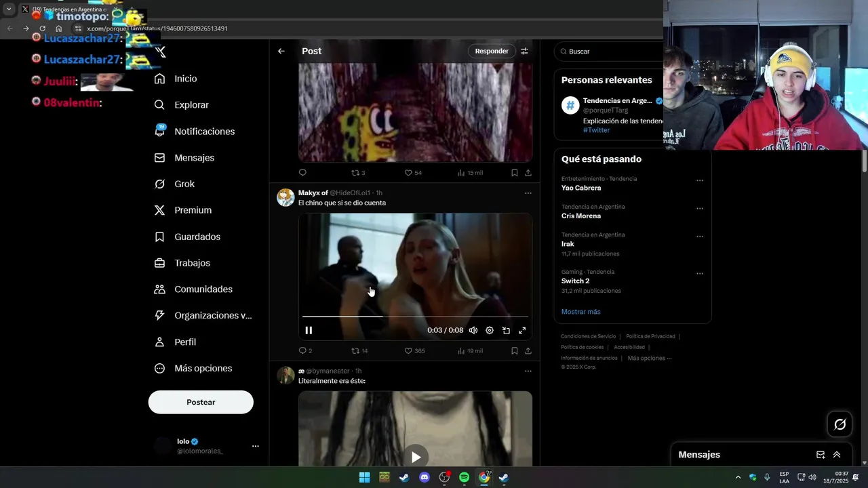Image resolution: width=868 pixels, height=488 pixels.
Task: Open reply sort settings icon beside Responder
Action: (524, 51)
